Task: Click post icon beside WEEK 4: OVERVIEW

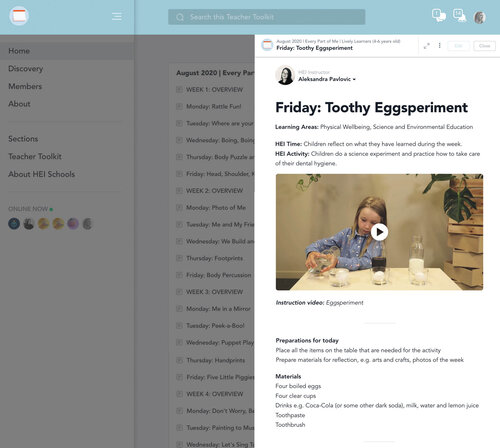Action: pyautogui.click(x=179, y=394)
